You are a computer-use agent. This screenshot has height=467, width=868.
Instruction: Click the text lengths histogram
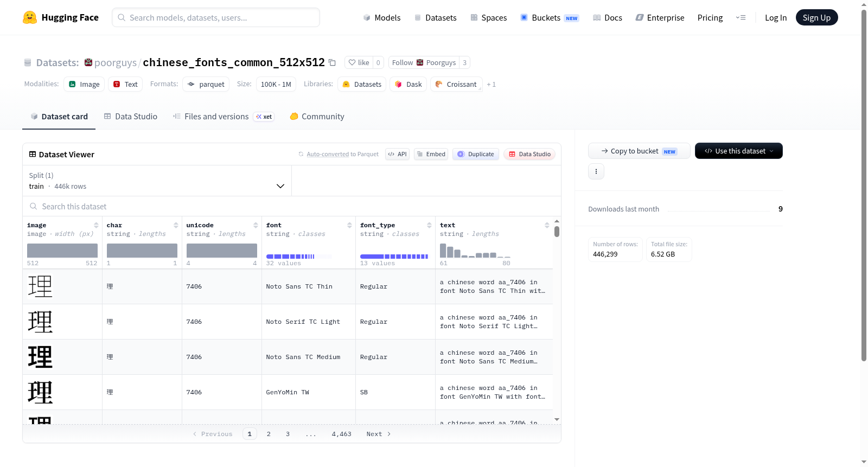point(475,251)
